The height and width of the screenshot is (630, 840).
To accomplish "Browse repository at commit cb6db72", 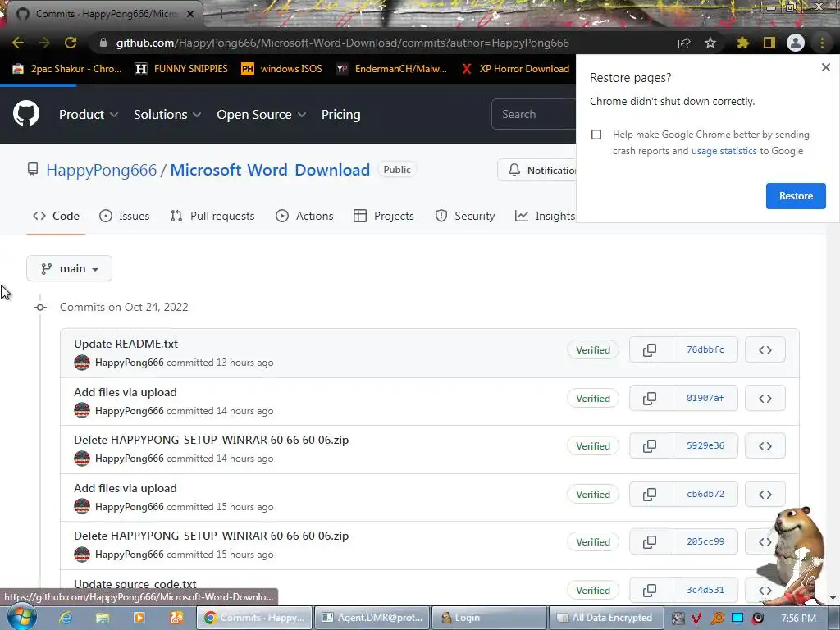I will point(765,494).
